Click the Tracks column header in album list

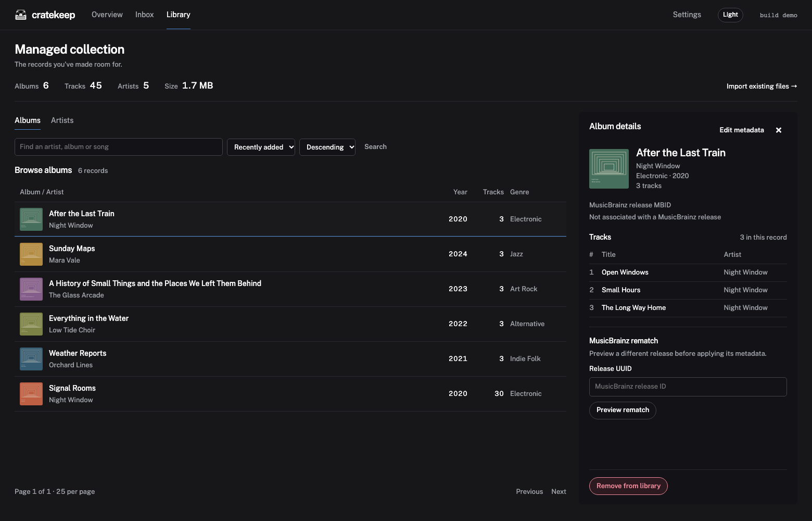[x=493, y=192]
